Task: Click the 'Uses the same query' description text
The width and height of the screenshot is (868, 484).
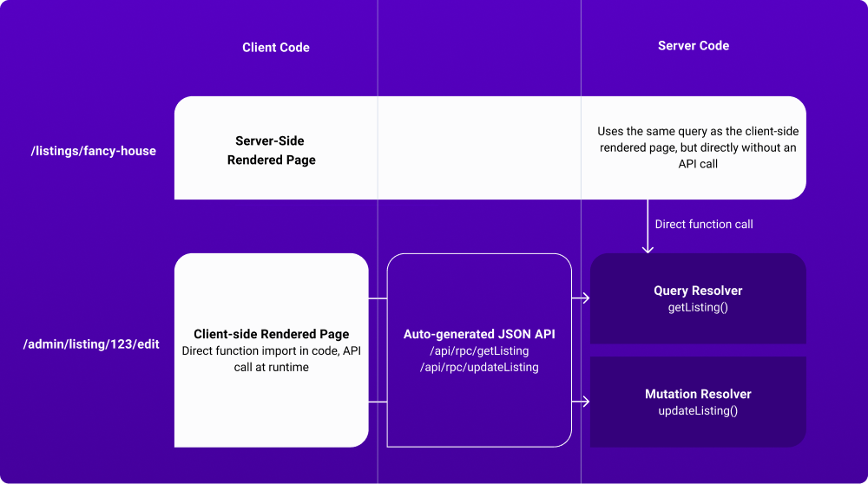Action: [x=698, y=147]
